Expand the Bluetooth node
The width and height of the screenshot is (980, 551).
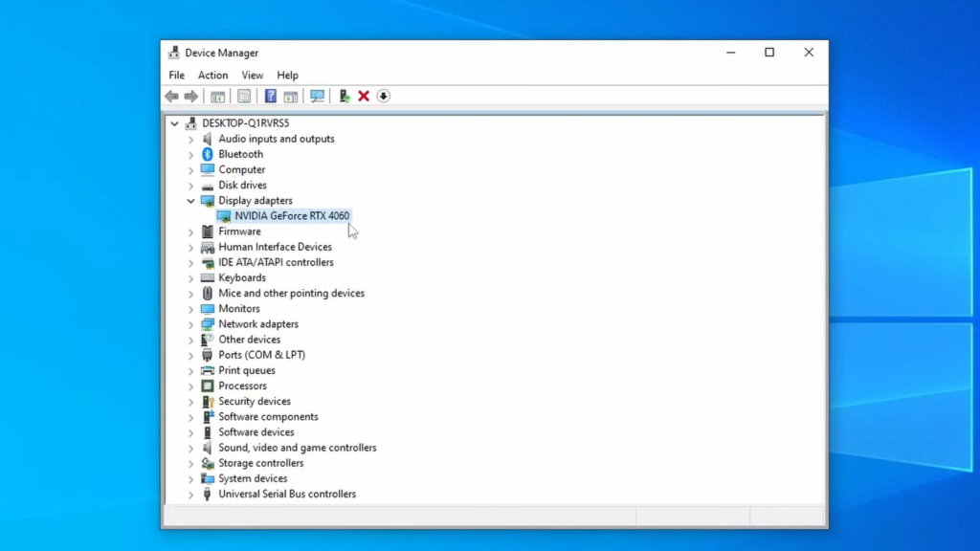(x=190, y=155)
